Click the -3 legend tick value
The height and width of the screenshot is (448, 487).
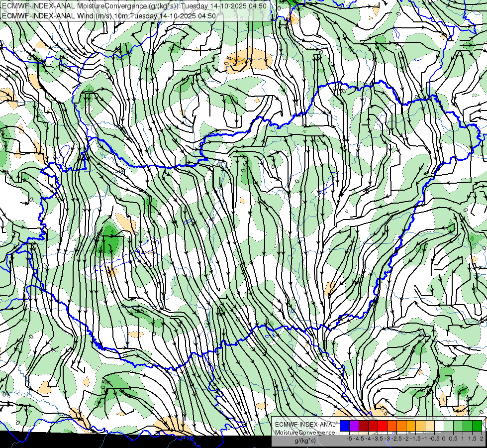tap(387, 439)
